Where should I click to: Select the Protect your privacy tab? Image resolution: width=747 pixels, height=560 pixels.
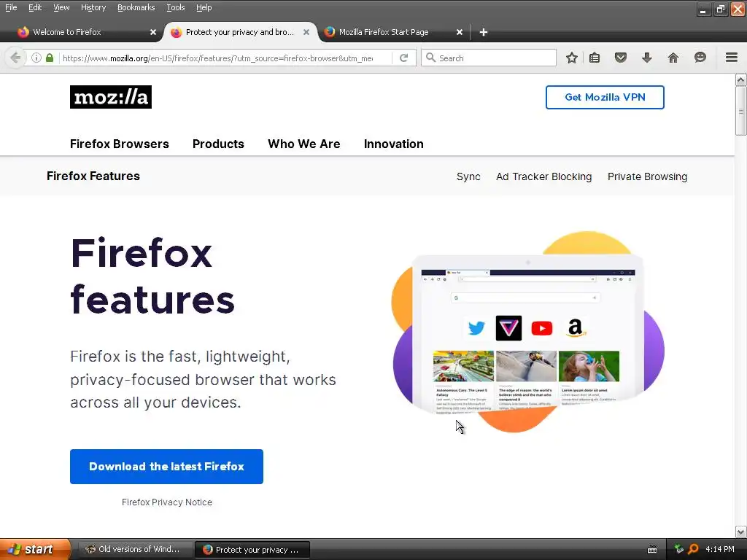point(239,32)
